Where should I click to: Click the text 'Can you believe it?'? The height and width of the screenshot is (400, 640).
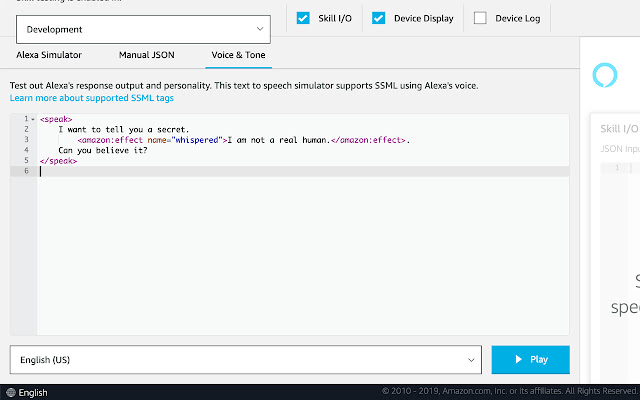pos(103,150)
